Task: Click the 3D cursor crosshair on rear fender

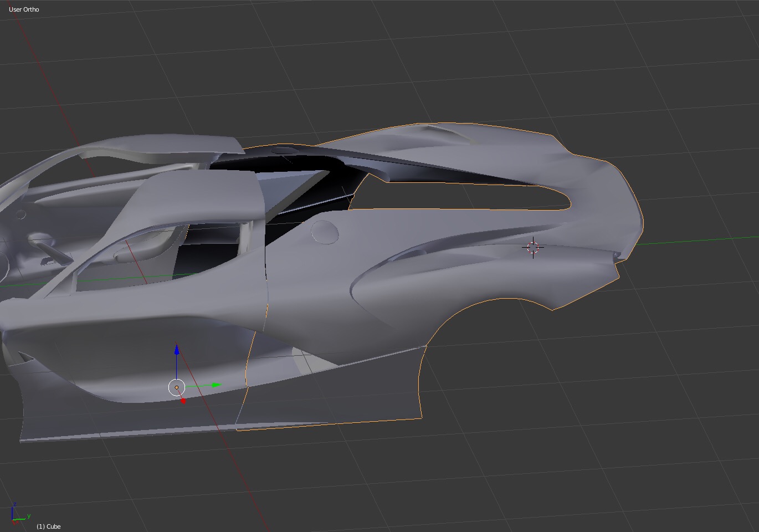Action: (533, 247)
